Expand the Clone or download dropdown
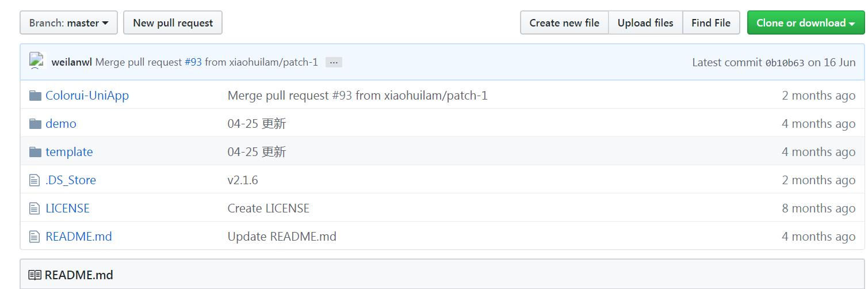868x289 pixels. coord(805,23)
